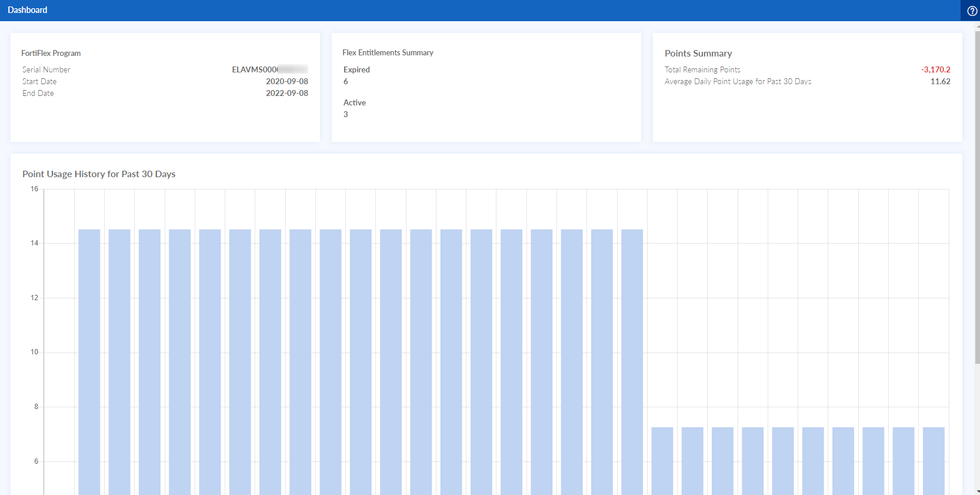Screen dimensions: 980x495
Task: Click the Active entitlements count 3
Action: tap(346, 114)
